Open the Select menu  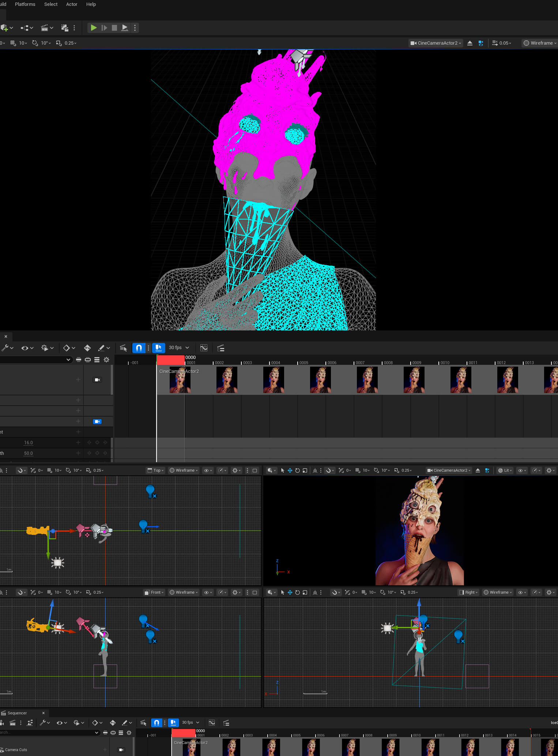[51, 4]
